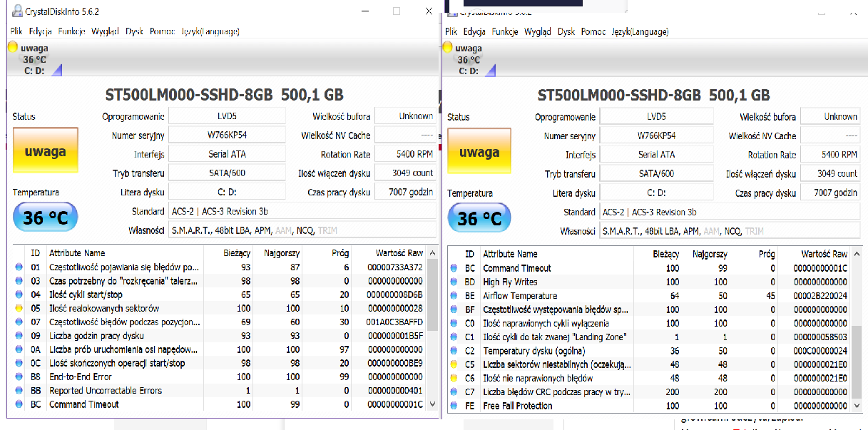Viewport: 868px width, 430px height.
Task: Click the 36 °C temperature button in left window
Action: click(x=46, y=217)
